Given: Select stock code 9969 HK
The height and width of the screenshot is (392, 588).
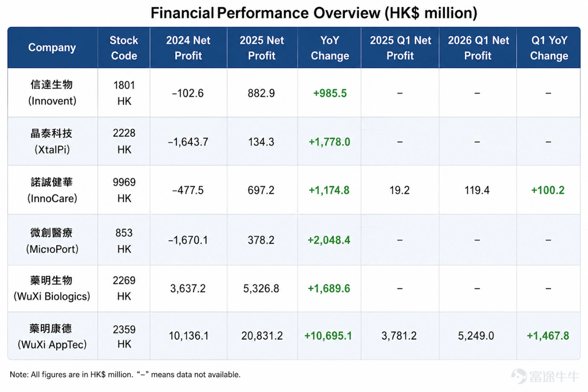Looking at the screenshot, I should point(124,190).
